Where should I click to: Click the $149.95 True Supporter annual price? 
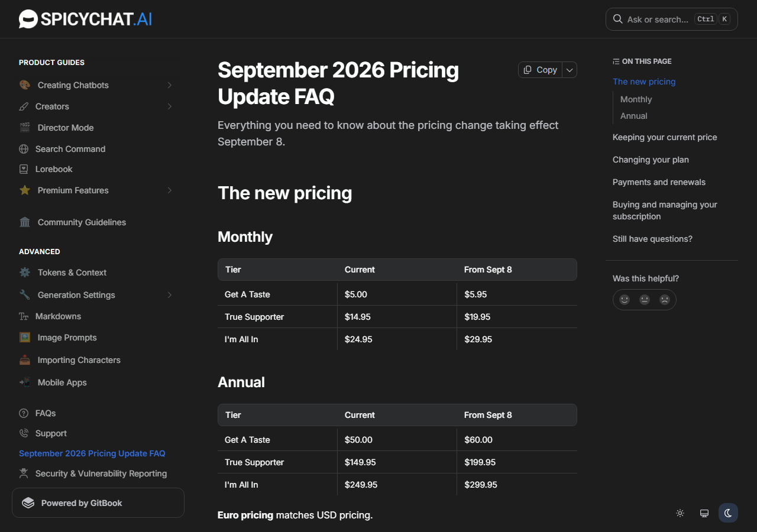(360, 462)
